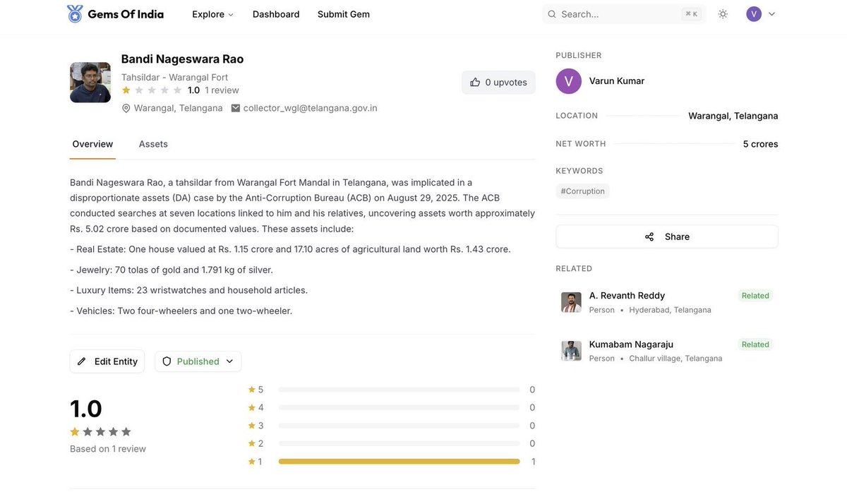Open the Published status dropdown
The height and width of the screenshot is (504, 847).
click(198, 361)
